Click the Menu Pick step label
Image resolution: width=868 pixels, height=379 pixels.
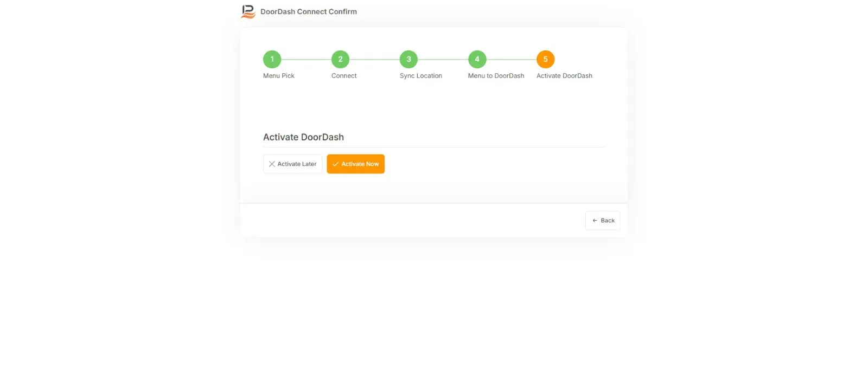[x=279, y=76]
